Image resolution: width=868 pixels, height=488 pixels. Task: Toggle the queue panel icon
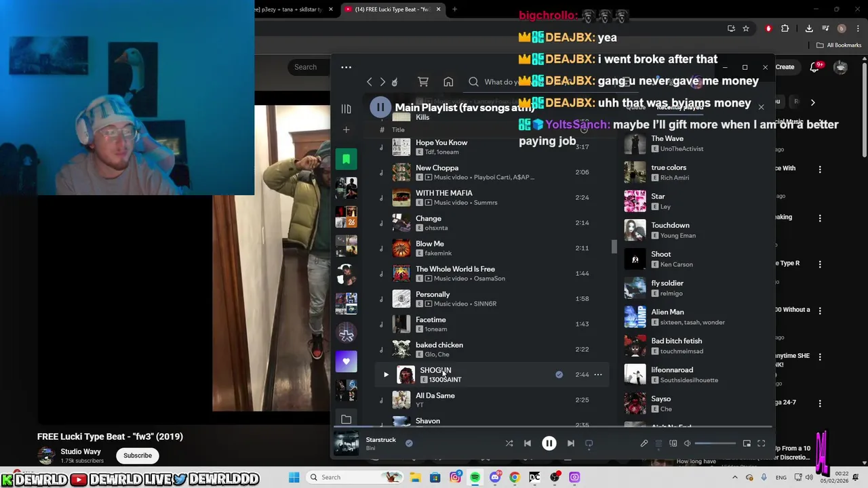pyautogui.click(x=658, y=443)
